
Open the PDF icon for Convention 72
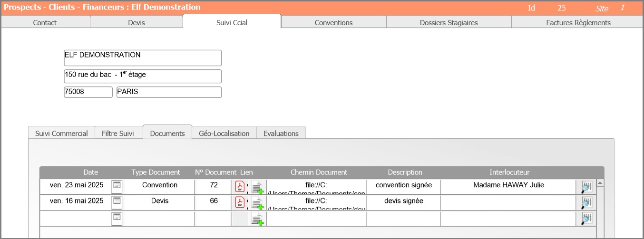pyautogui.click(x=240, y=187)
